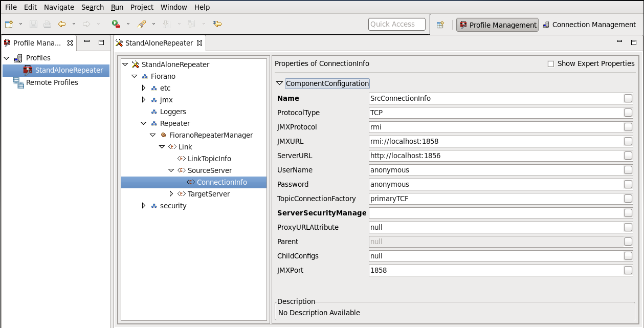This screenshot has width=644, height=328.
Task: Click the Open Perspective icon
Action: (440, 25)
